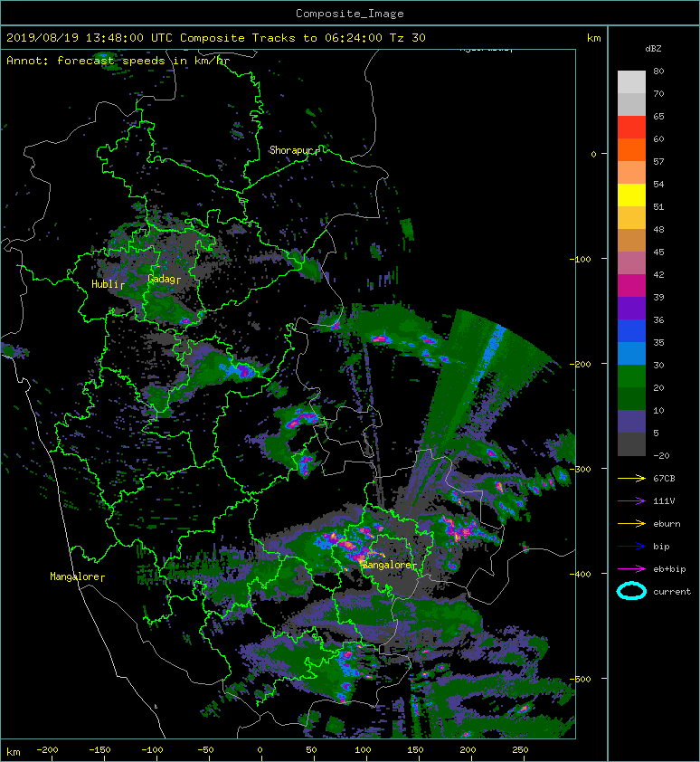This screenshot has width=700, height=762.
Task: Click the 'Annot: forecast speeds in km/hr' text
Action: 118,61
